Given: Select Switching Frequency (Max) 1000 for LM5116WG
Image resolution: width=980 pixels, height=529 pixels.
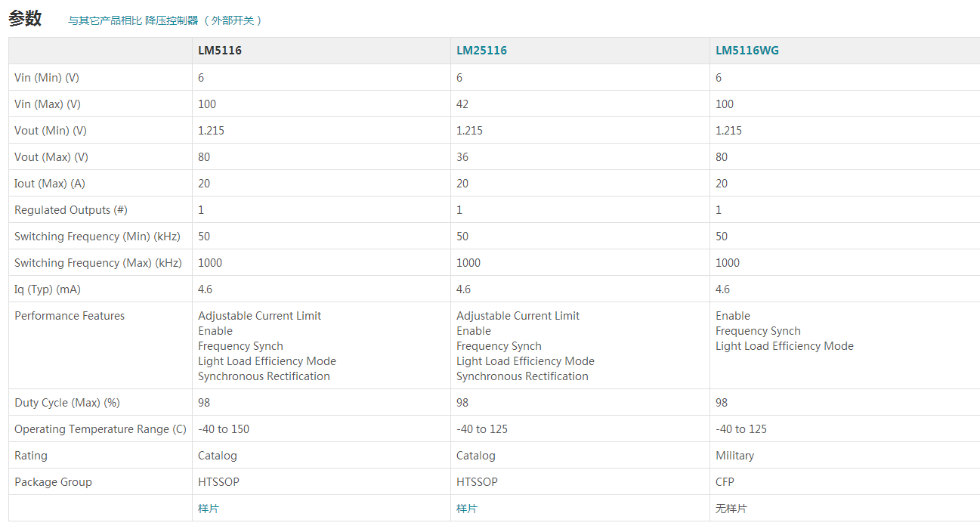Looking at the screenshot, I should (x=728, y=263).
